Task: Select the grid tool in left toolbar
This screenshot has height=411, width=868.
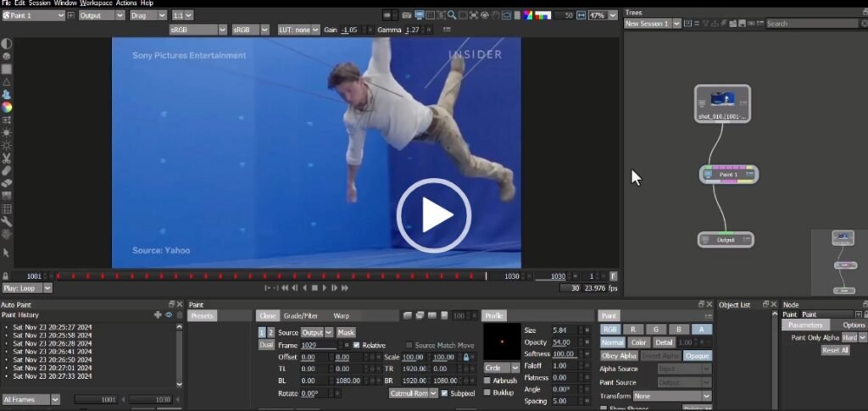Action: click(6, 209)
